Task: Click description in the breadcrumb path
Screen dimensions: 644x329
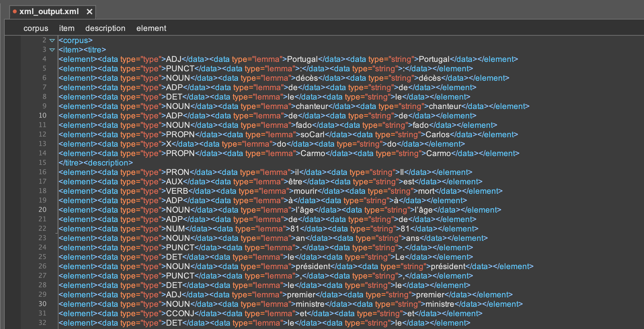Action: point(105,28)
